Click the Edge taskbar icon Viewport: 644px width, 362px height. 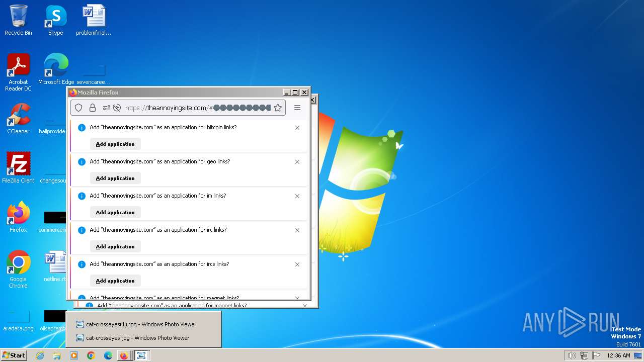coord(108,355)
